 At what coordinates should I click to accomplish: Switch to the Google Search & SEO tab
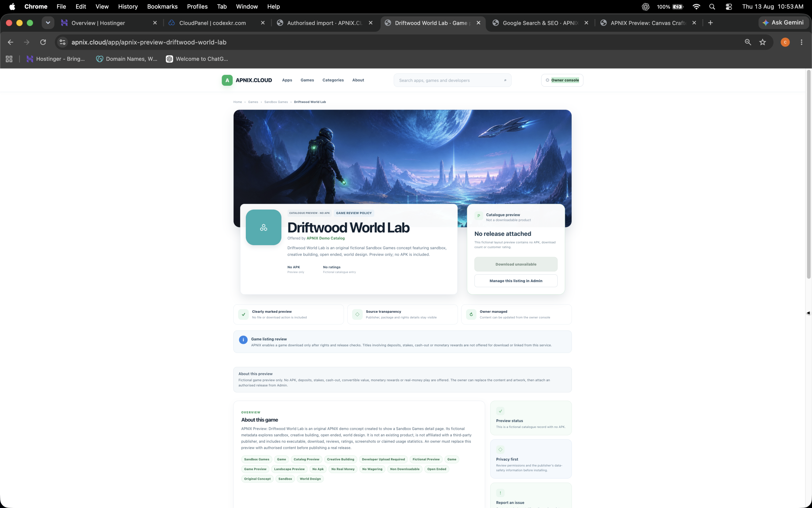click(x=540, y=23)
